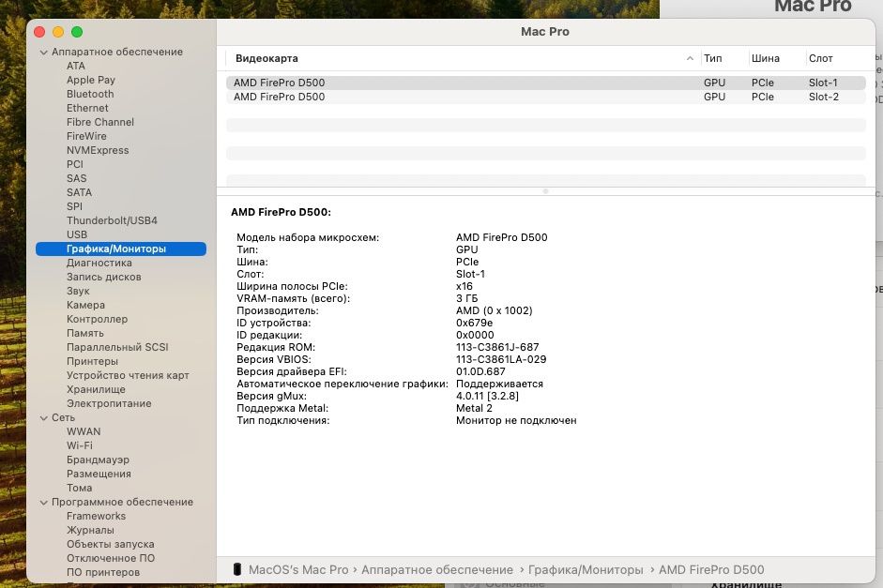This screenshot has height=588, width=883.
Task: Open Размещения network entry
Action: (99, 474)
